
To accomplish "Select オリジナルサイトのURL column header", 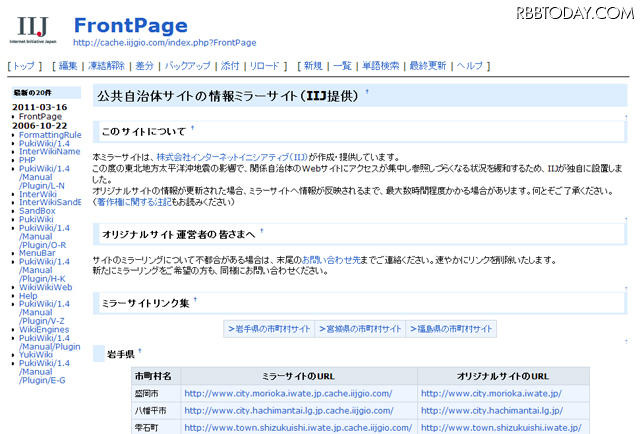I will click(503, 376).
